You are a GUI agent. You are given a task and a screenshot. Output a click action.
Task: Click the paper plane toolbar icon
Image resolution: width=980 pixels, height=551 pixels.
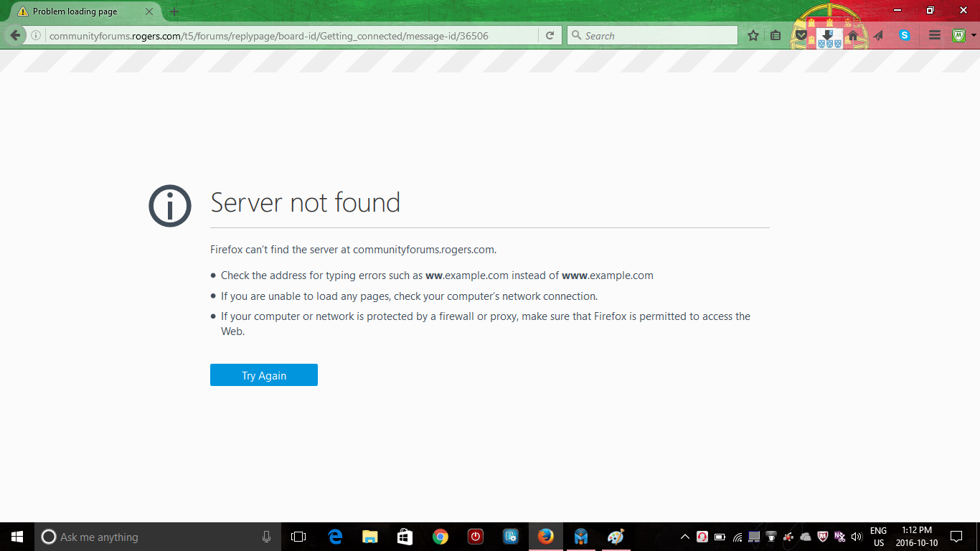pos(878,35)
